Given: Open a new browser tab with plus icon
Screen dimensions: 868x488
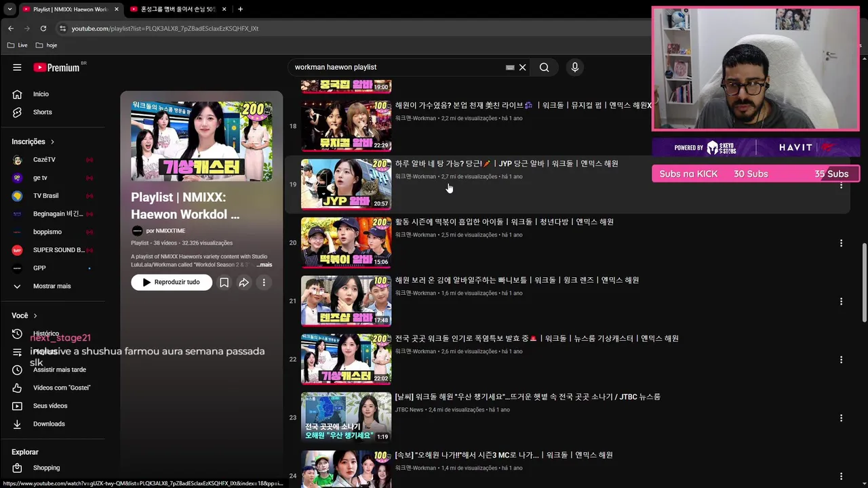Looking at the screenshot, I should [x=240, y=9].
